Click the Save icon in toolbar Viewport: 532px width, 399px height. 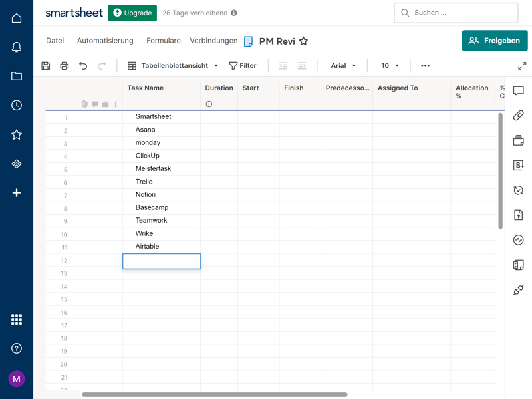coord(46,66)
